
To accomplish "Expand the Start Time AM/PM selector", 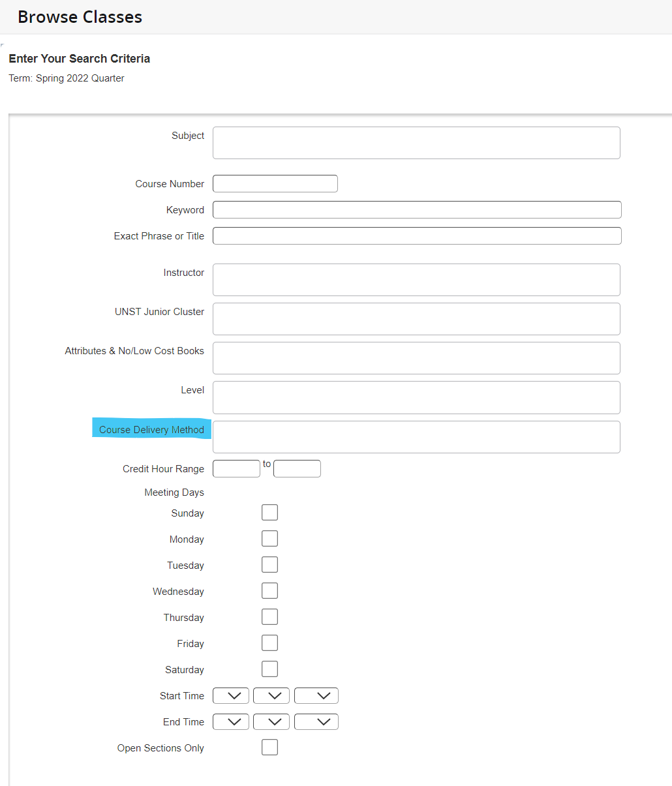I will [x=316, y=695].
